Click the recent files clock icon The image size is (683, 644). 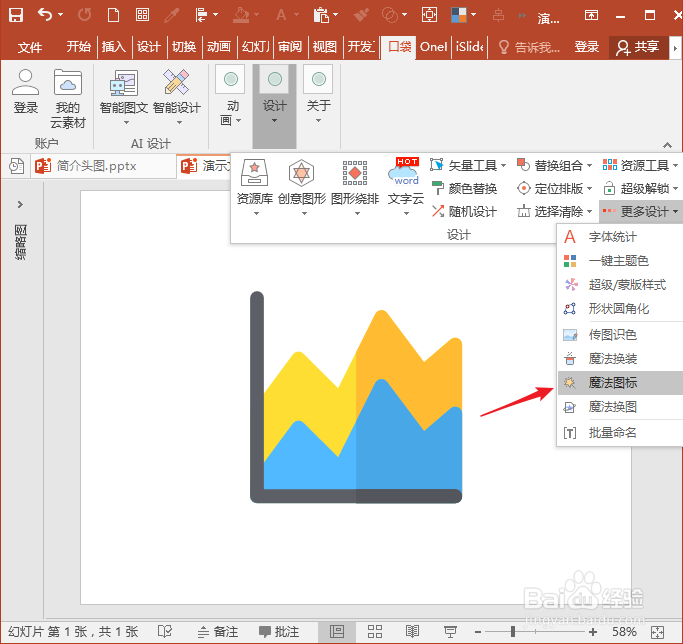click(x=16, y=166)
